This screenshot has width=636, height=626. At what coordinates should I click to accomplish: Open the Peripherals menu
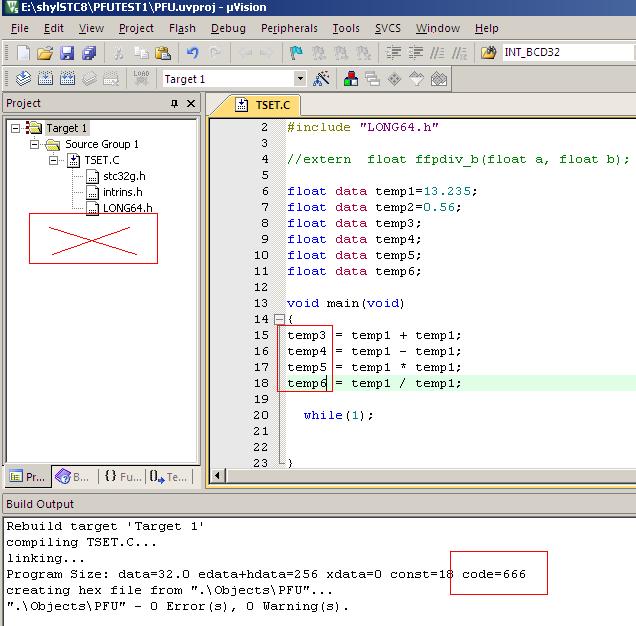(x=289, y=28)
